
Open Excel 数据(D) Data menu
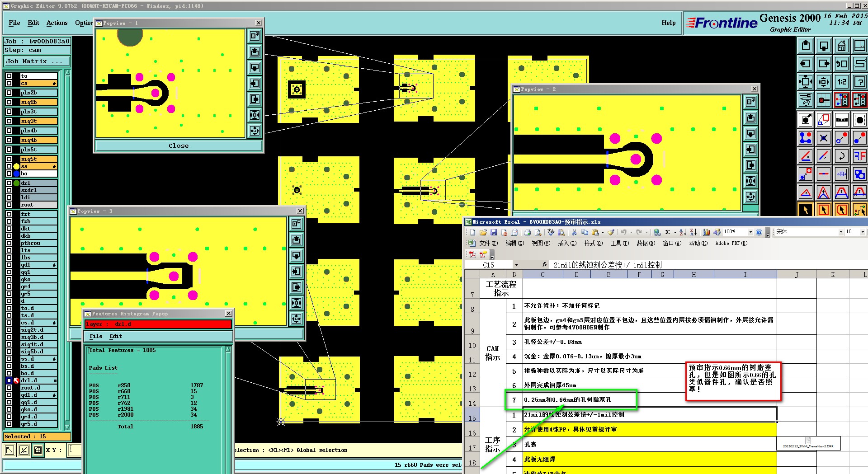(x=646, y=243)
